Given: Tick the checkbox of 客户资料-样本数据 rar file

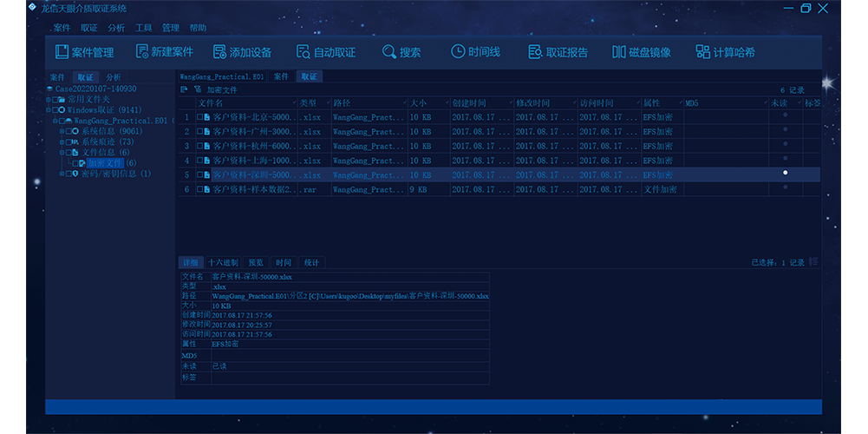Looking at the screenshot, I should point(199,189).
